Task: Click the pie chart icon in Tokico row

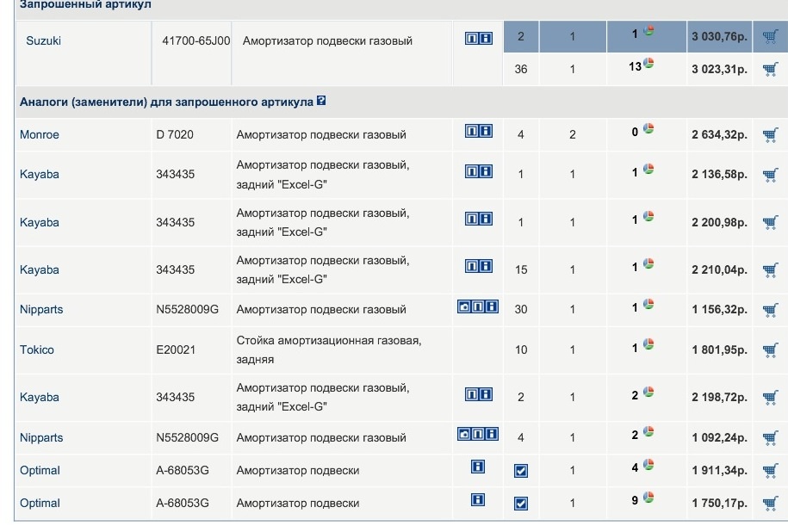Action: [648, 347]
